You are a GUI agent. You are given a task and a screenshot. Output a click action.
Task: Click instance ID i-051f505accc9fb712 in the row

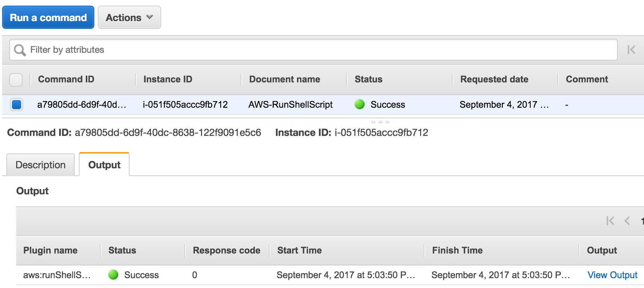(185, 105)
